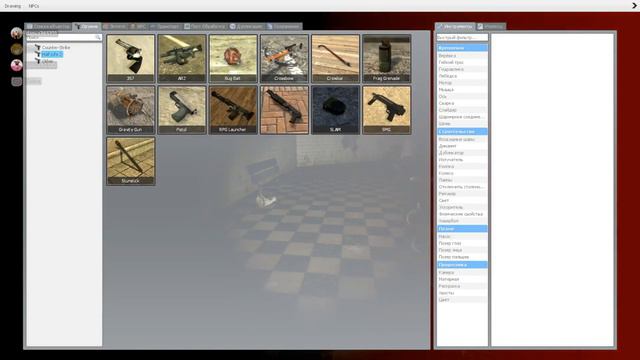Open the Drawing menu

coord(13,6)
